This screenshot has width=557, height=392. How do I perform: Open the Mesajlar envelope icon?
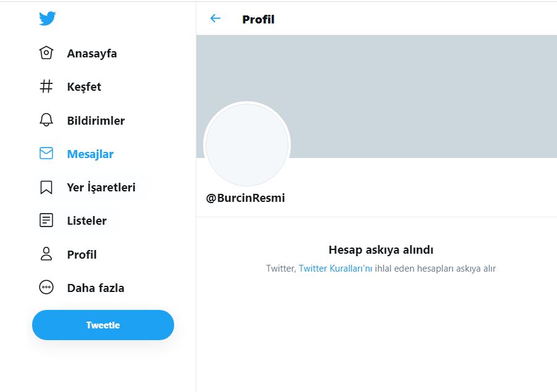pyautogui.click(x=46, y=154)
